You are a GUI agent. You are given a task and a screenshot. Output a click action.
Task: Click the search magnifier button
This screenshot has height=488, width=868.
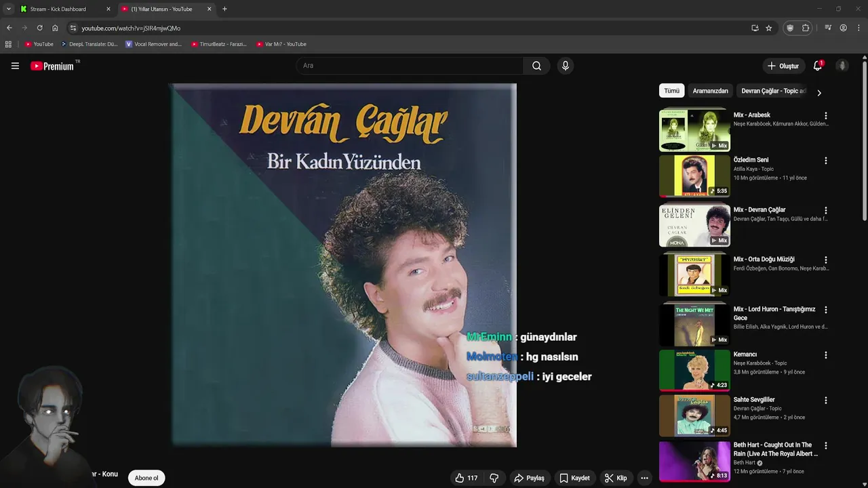[536, 66]
